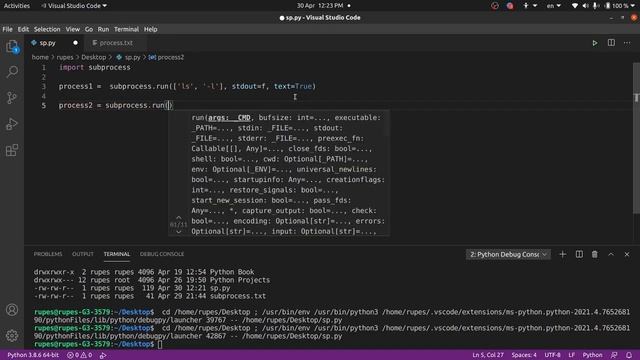Viewport: 640px width, 360px height.
Task: Open system menu with battery 100%
Action: coord(604,6)
